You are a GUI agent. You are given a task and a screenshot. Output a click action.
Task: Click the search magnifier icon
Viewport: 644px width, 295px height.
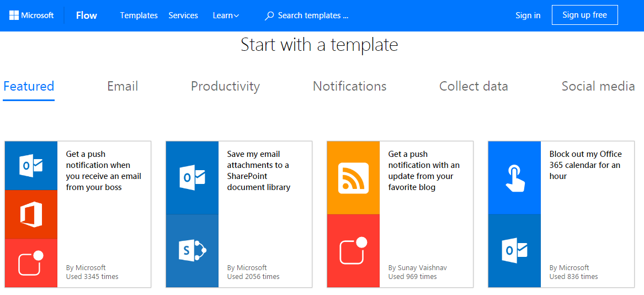coord(269,16)
